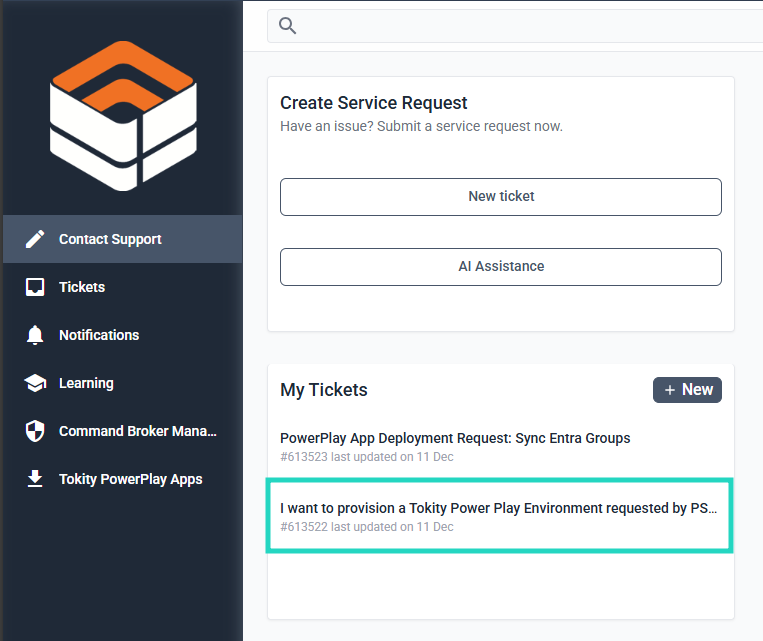Start AI Assistance
This screenshot has height=641, width=763.
500,267
